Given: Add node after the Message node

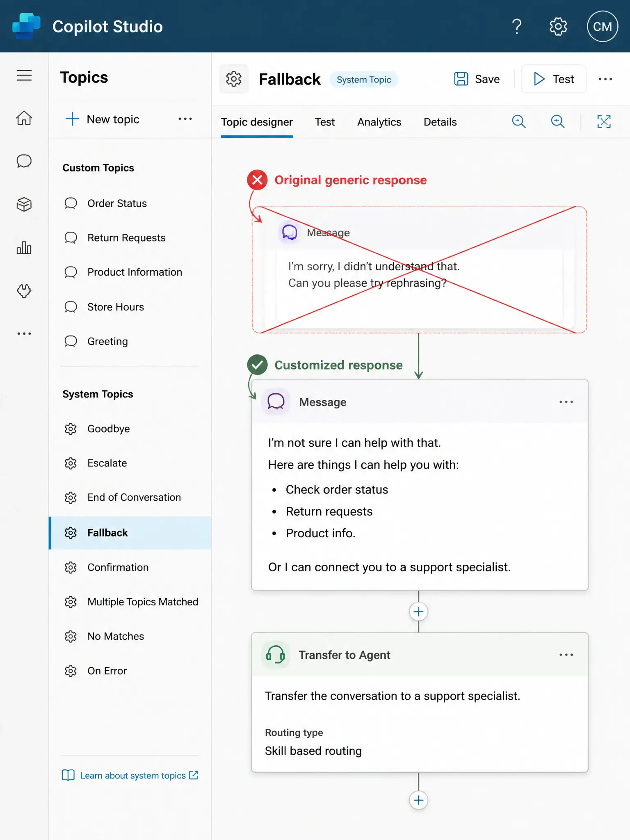Looking at the screenshot, I should (418, 612).
